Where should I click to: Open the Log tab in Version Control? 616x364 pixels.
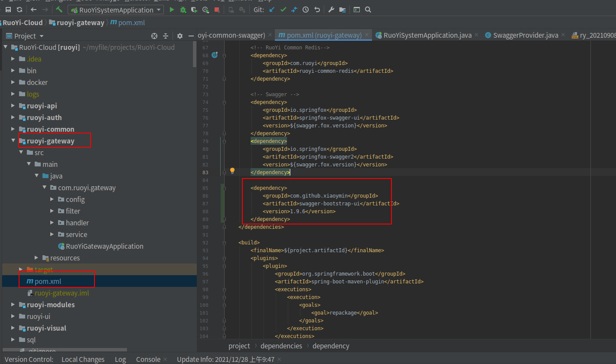[120, 359]
